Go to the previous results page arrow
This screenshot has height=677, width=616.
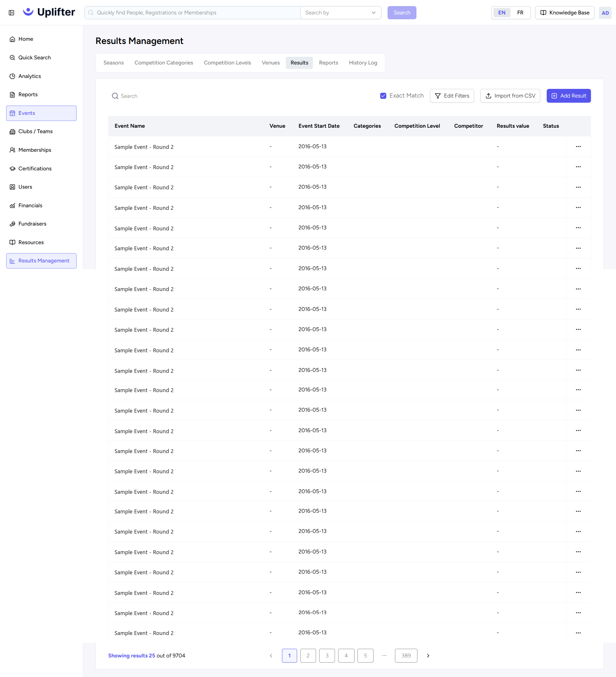pos(271,656)
